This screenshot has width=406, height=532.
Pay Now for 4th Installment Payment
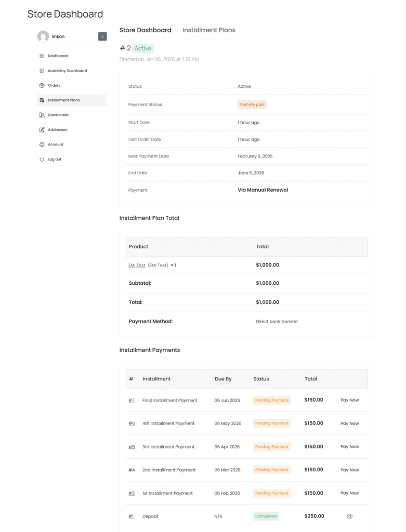(349, 423)
